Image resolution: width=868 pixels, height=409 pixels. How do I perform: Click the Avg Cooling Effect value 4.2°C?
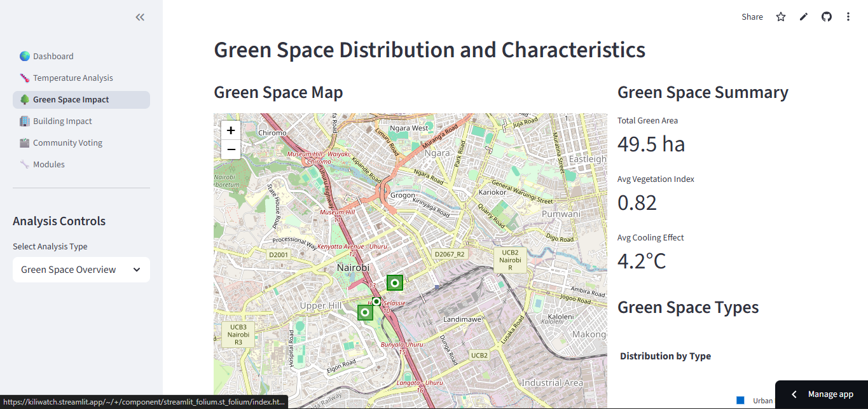pos(642,261)
